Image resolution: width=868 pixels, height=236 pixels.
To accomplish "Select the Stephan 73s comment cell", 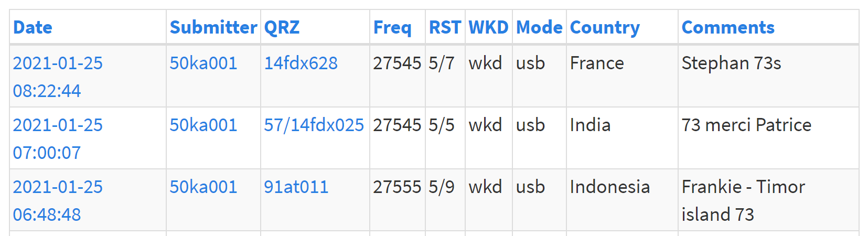I will tap(768, 76).
